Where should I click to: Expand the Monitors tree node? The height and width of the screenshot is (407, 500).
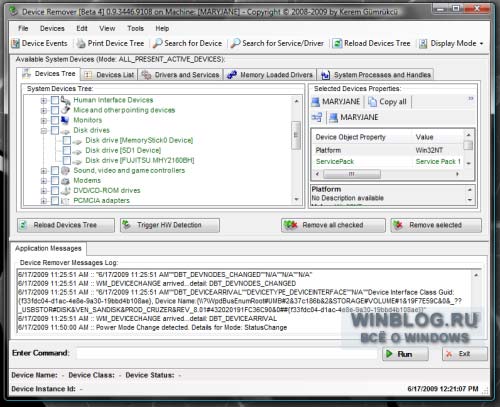(44, 120)
